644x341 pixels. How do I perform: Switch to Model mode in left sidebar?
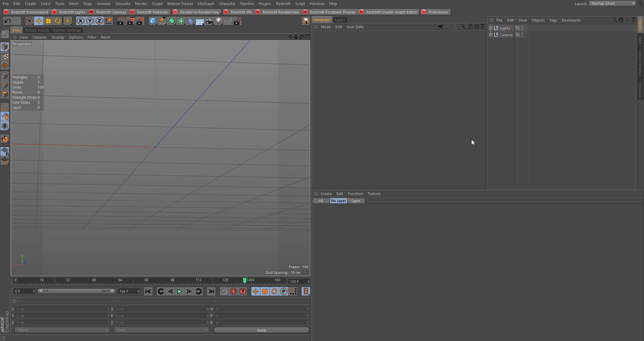tap(5, 47)
